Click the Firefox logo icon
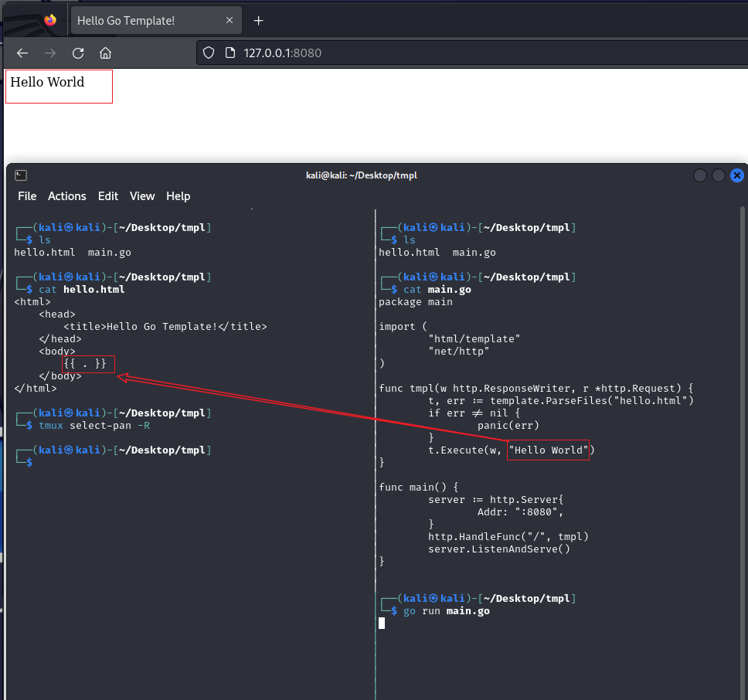This screenshot has width=748, height=700. coord(50,20)
